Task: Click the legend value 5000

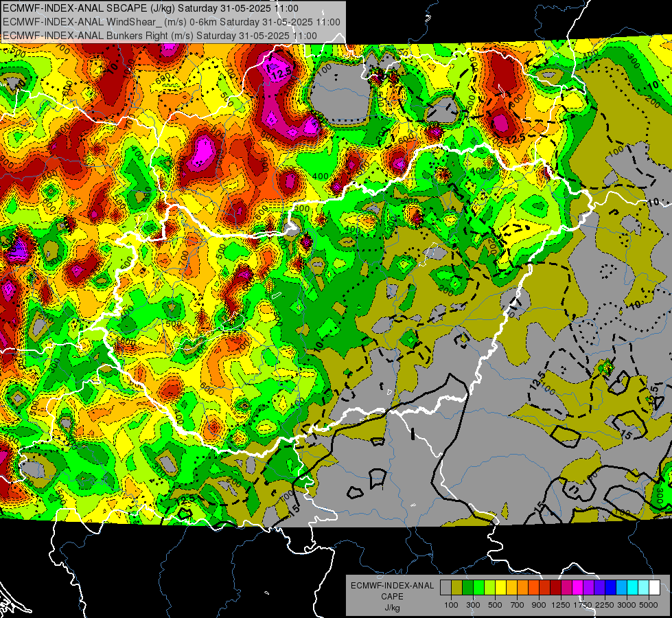Action: (x=649, y=605)
